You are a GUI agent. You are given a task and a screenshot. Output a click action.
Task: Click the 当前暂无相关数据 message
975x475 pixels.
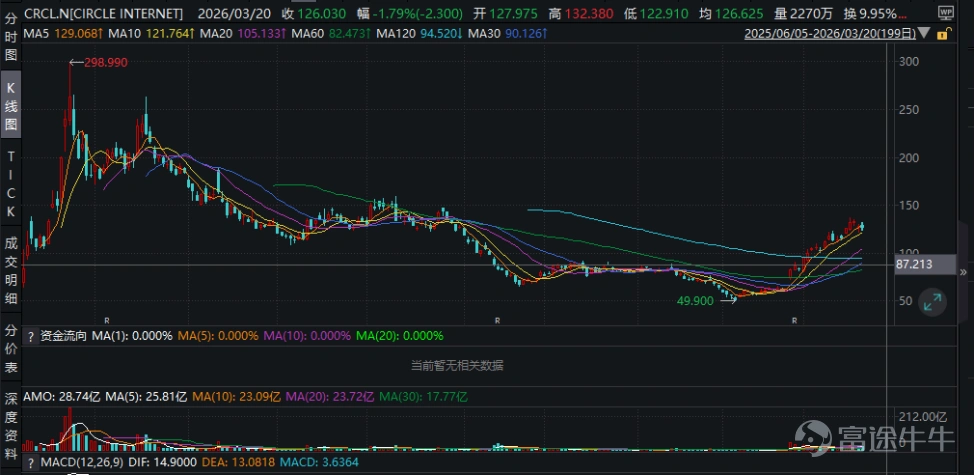click(457, 366)
